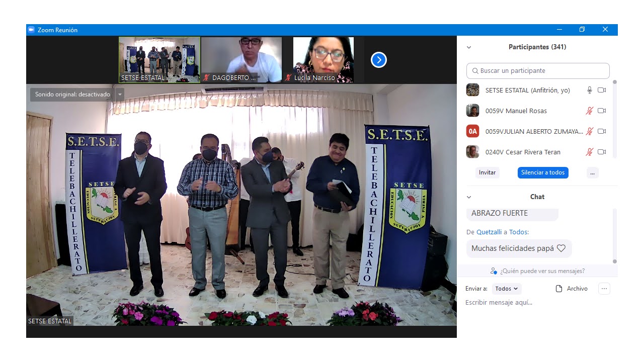The height and width of the screenshot is (362, 644).
Task: Click ABRAZO FUERTE chat message
Action: click(x=512, y=214)
